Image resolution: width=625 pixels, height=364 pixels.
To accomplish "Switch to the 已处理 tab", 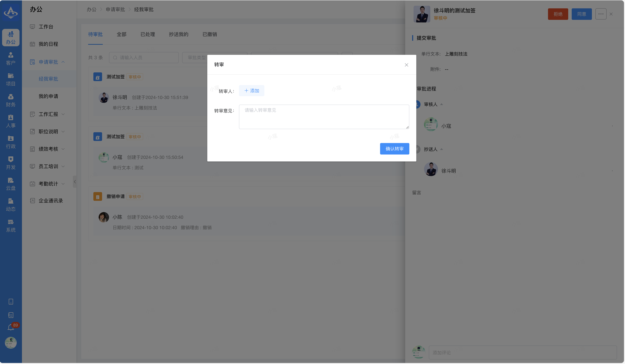I will click(148, 34).
